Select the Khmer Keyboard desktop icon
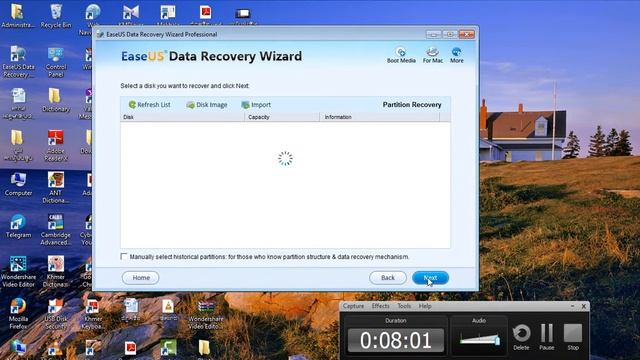Screen dimensions: 640x360 [x=93, y=314]
